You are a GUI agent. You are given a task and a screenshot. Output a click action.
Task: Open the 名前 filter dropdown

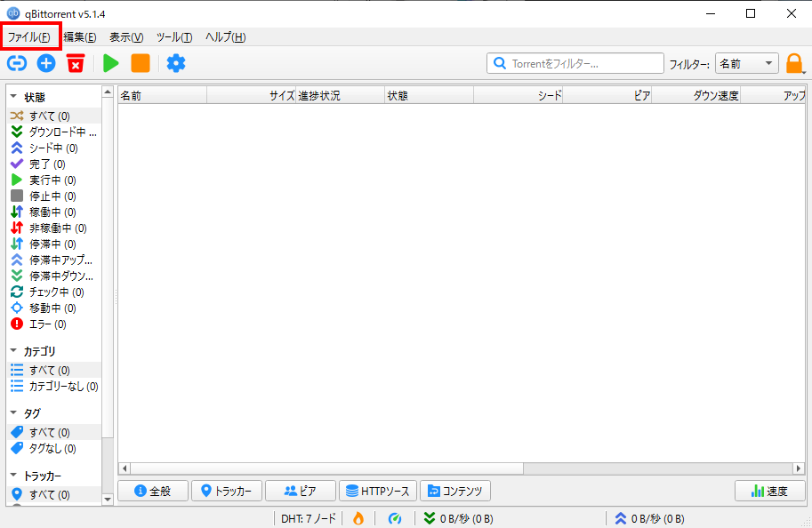[x=746, y=63]
